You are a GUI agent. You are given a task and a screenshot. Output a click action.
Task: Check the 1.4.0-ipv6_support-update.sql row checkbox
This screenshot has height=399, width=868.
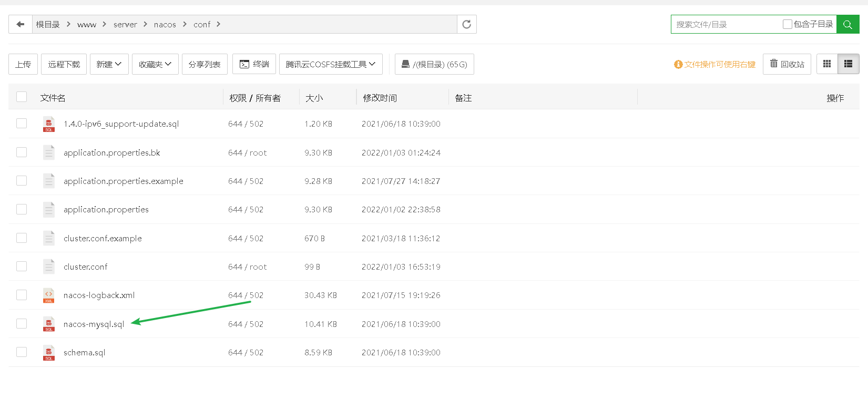click(22, 123)
